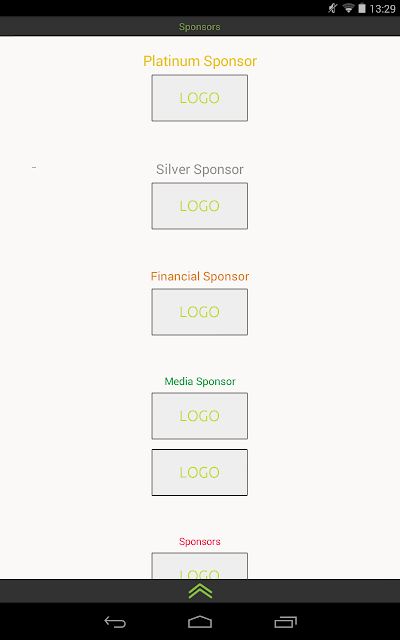Image resolution: width=400 pixels, height=640 pixels.
Task: Tap the Silver Sponsor heading
Action: [200, 169]
